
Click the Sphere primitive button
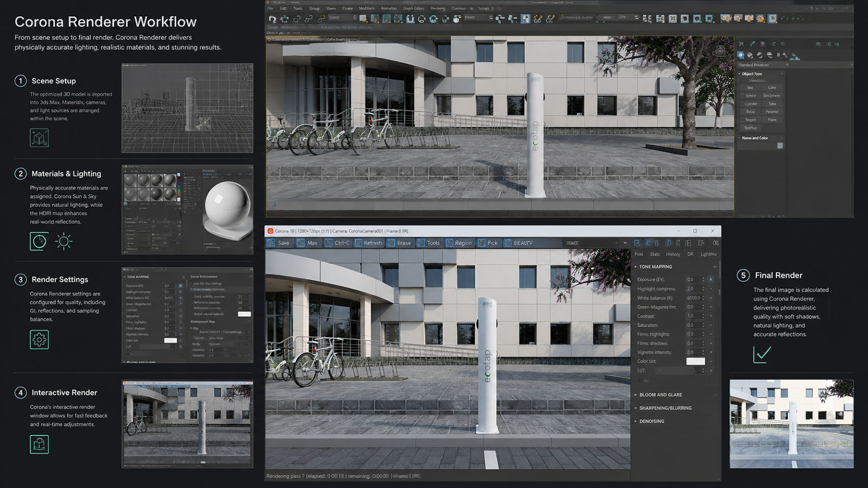click(x=750, y=95)
